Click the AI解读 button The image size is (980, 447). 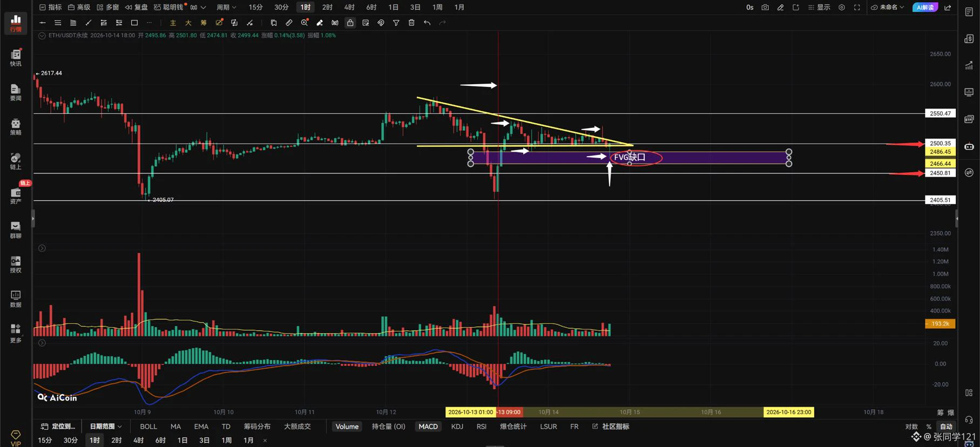925,8
